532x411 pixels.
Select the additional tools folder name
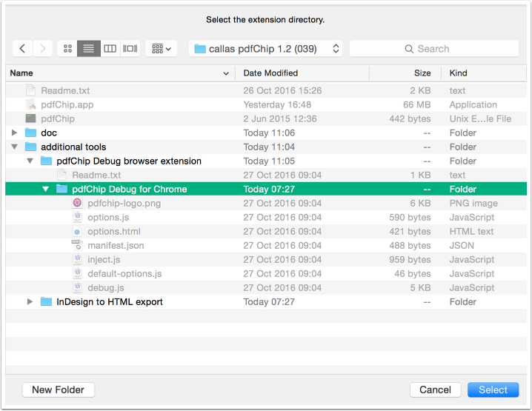pos(73,147)
